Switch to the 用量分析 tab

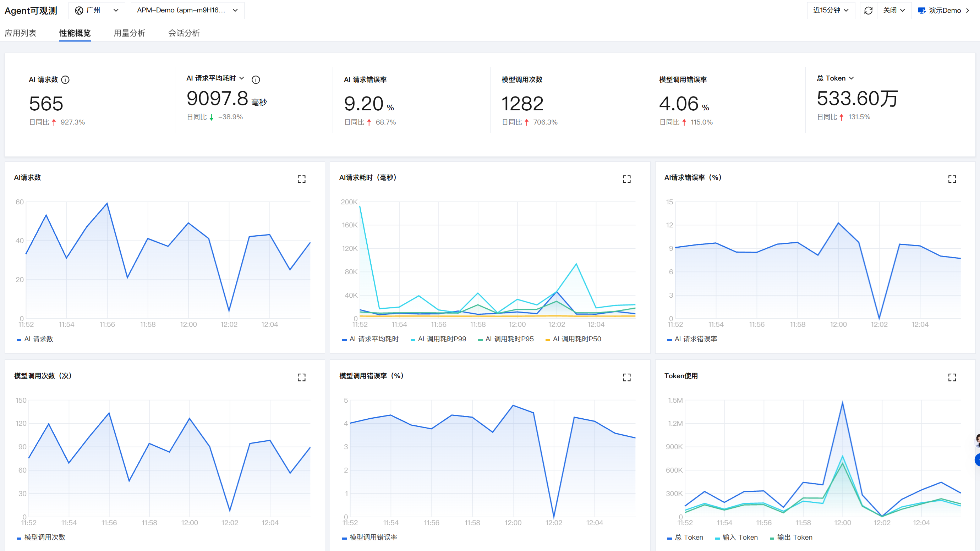click(x=129, y=33)
